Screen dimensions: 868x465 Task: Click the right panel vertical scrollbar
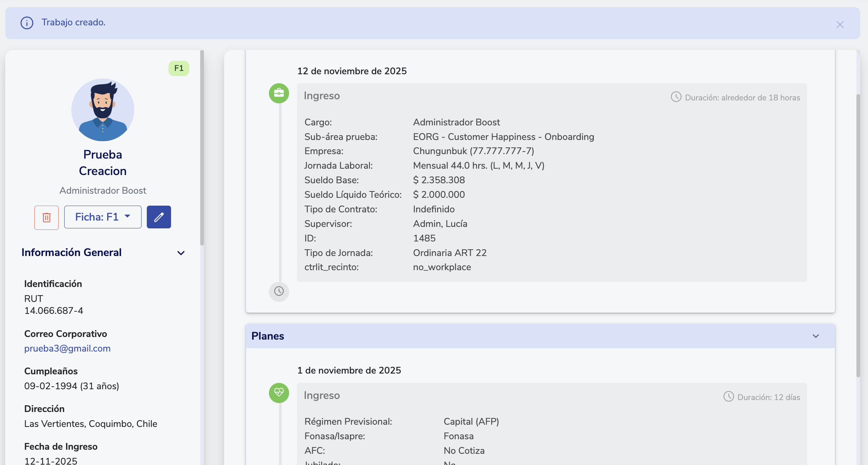858,235
